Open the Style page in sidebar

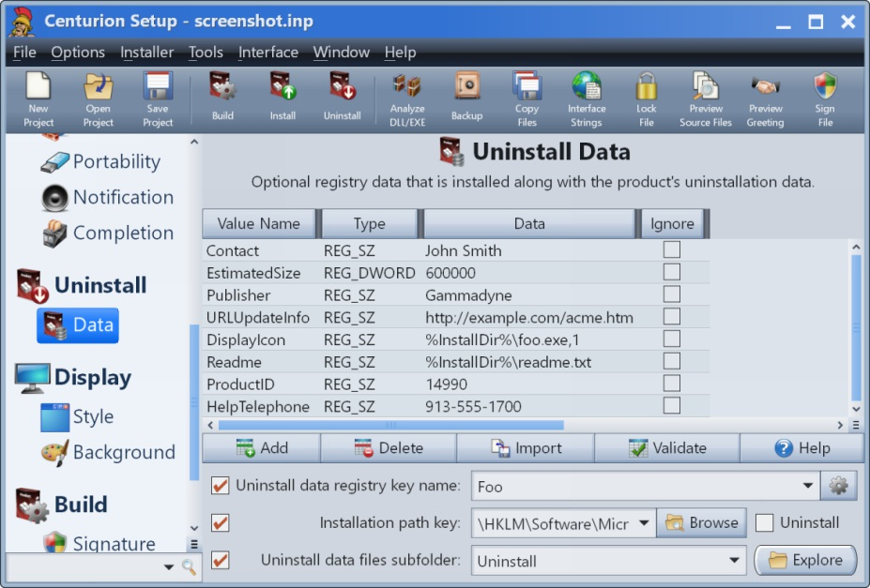77,416
